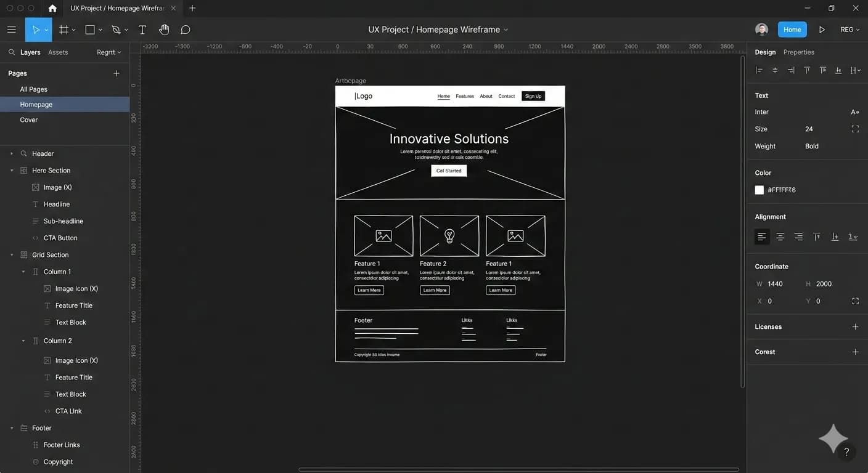
Task: Open the hamburger main menu
Action: point(11,29)
